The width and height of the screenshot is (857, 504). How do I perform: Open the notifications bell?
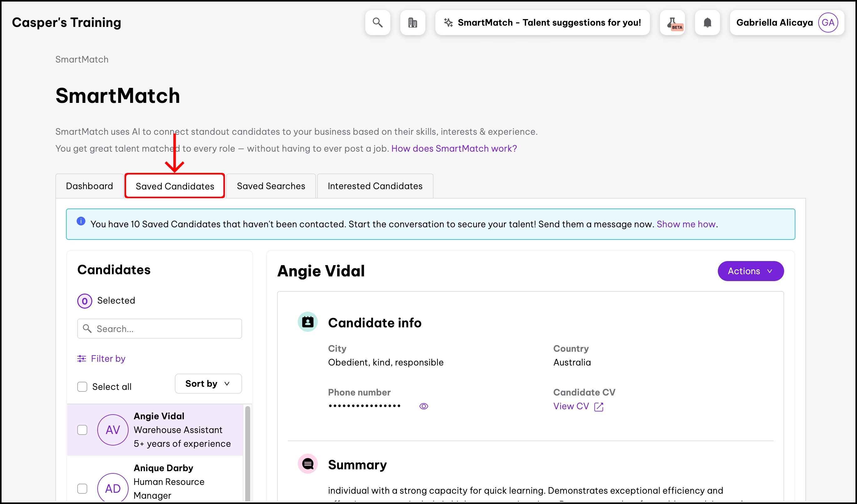(x=707, y=23)
